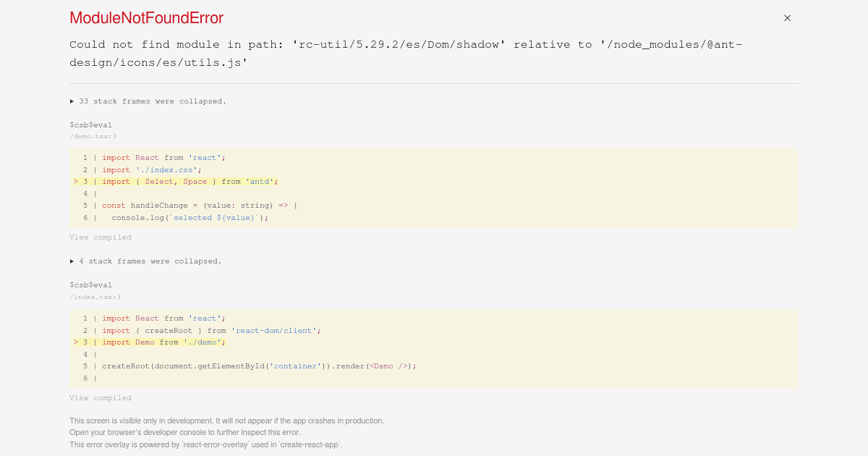Click the 'Could not find module in path' message
The image size is (868, 456).
pyautogui.click(x=406, y=54)
